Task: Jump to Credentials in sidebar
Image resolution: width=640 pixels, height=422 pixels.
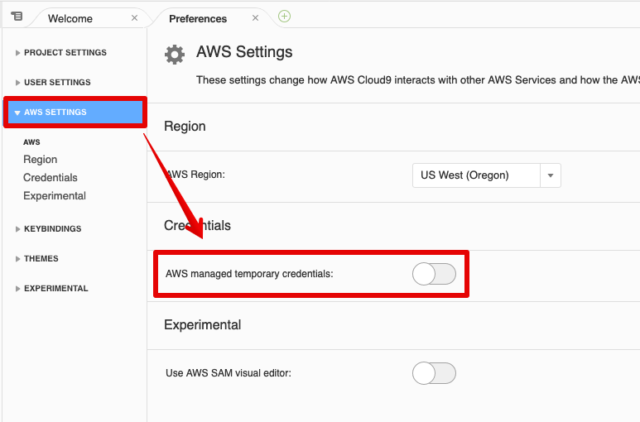Action: (50, 178)
